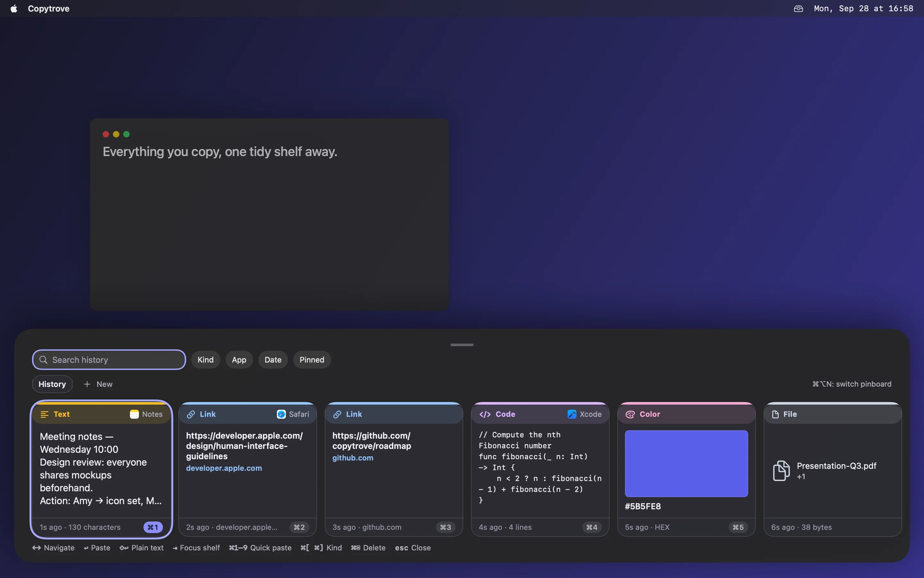
Task: Click the Notes app icon on Text card
Action: point(134,414)
